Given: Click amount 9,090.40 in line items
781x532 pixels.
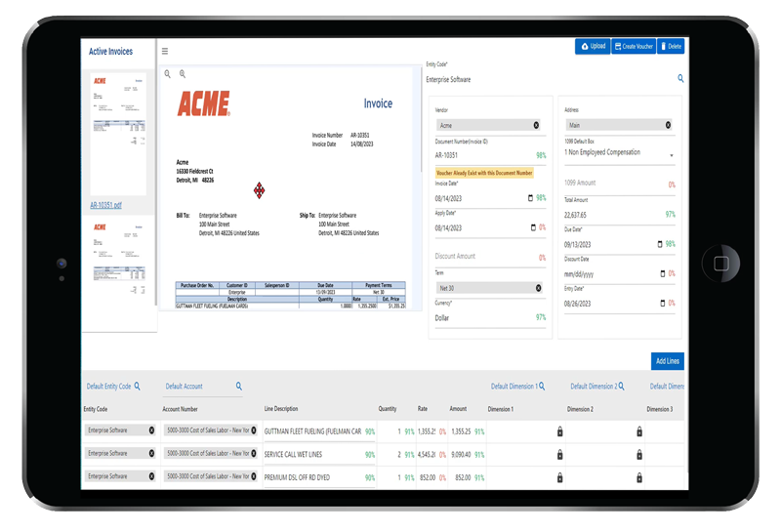Looking at the screenshot, I should pyautogui.click(x=461, y=454).
